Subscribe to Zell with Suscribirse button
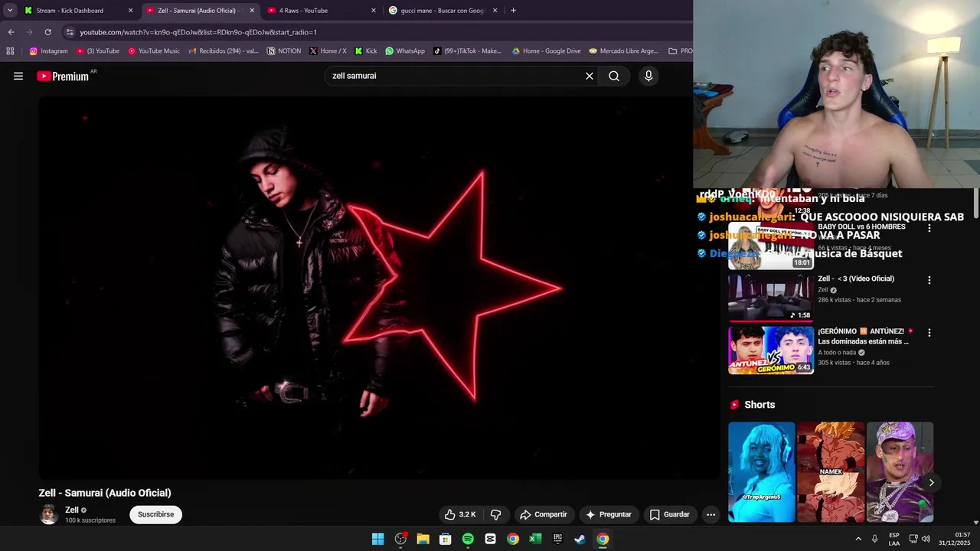The image size is (980, 551). 155,514
